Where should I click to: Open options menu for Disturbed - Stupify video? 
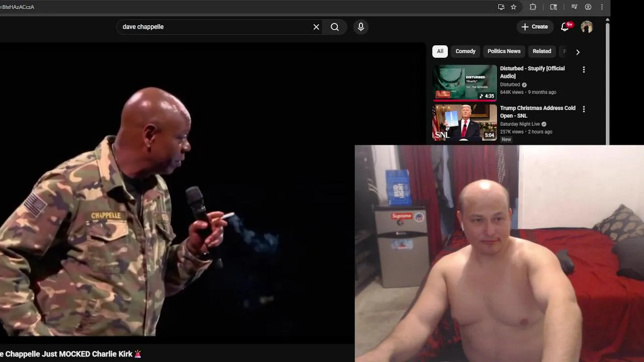coord(584,70)
